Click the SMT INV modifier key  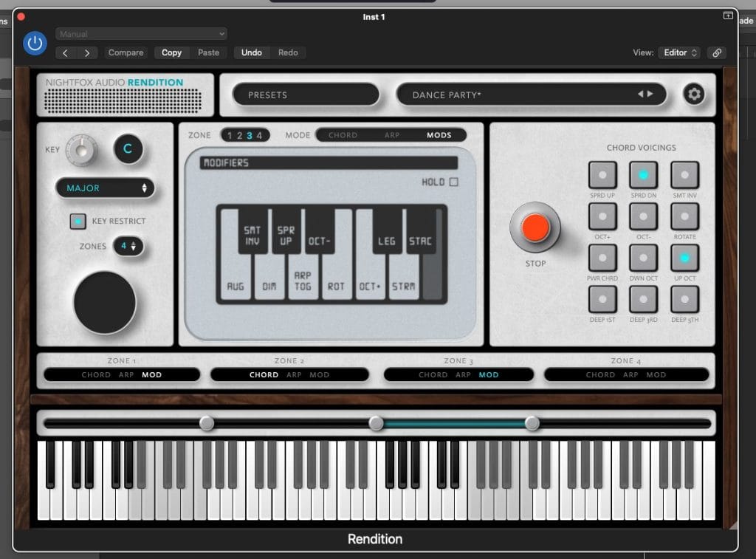coord(252,230)
